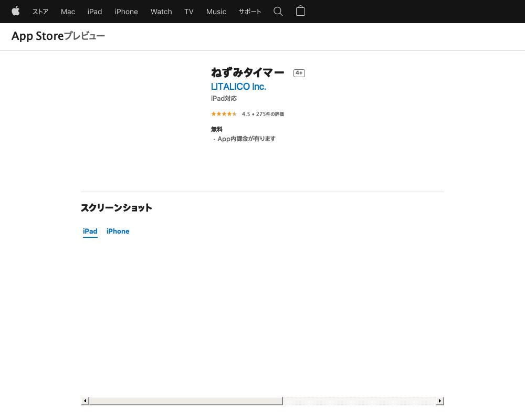Click the ねずみタイマー app title
The height and width of the screenshot is (420, 525).
[x=247, y=72]
